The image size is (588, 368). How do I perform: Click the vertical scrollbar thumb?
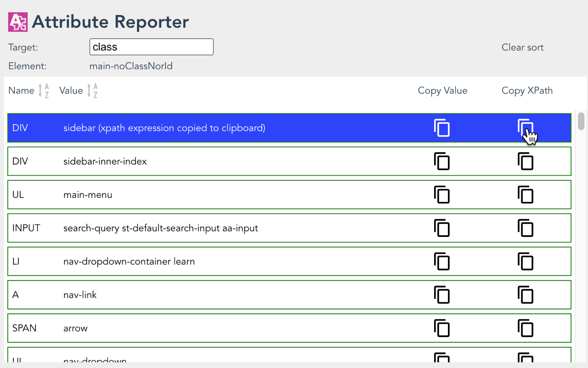click(581, 121)
